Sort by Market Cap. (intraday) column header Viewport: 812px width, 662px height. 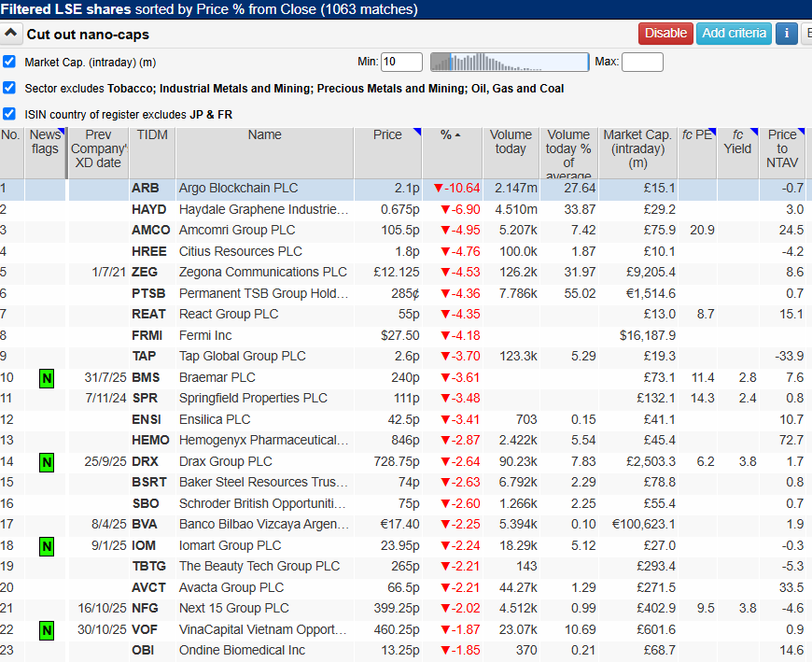tap(637, 153)
